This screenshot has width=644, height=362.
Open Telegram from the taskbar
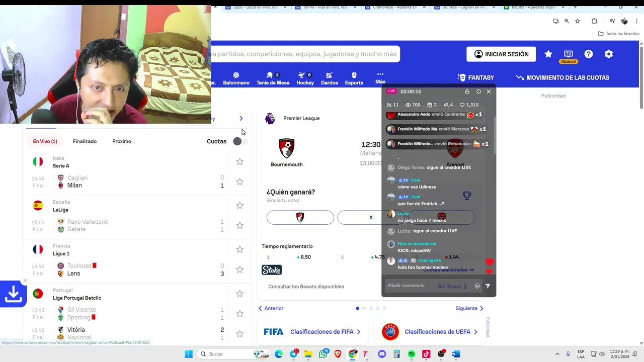point(293,354)
